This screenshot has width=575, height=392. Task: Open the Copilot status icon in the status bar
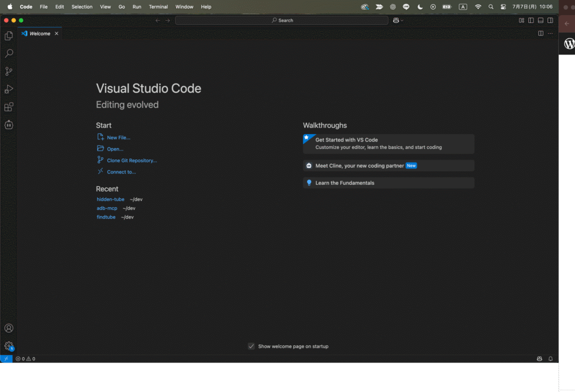[540, 359]
